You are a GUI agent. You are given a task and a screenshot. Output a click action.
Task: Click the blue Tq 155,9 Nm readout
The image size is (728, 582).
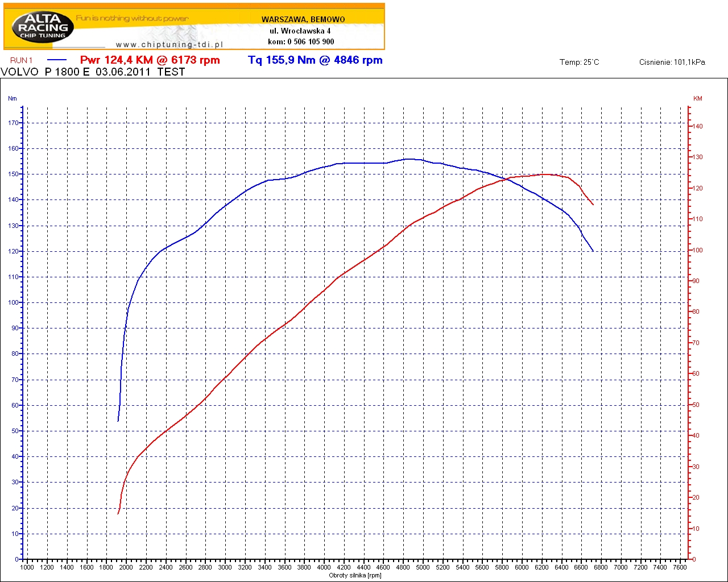pyautogui.click(x=315, y=60)
